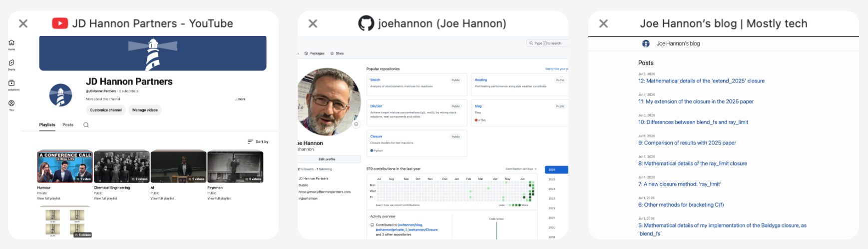Close the Joe Hannon's blog tab
This screenshot has height=249, width=868.
point(603,23)
